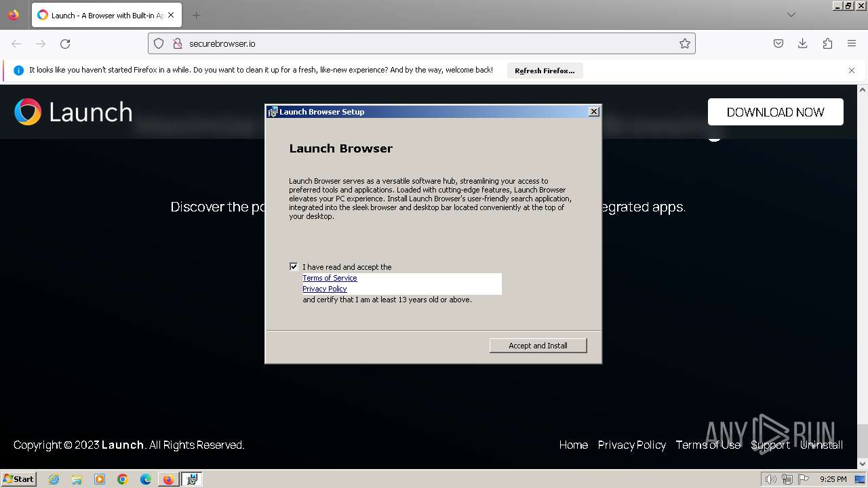Image resolution: width=868 pixels, height=488 pixels.
Task: Open the media player taskbar icon
Action: [x=100, y=479]
